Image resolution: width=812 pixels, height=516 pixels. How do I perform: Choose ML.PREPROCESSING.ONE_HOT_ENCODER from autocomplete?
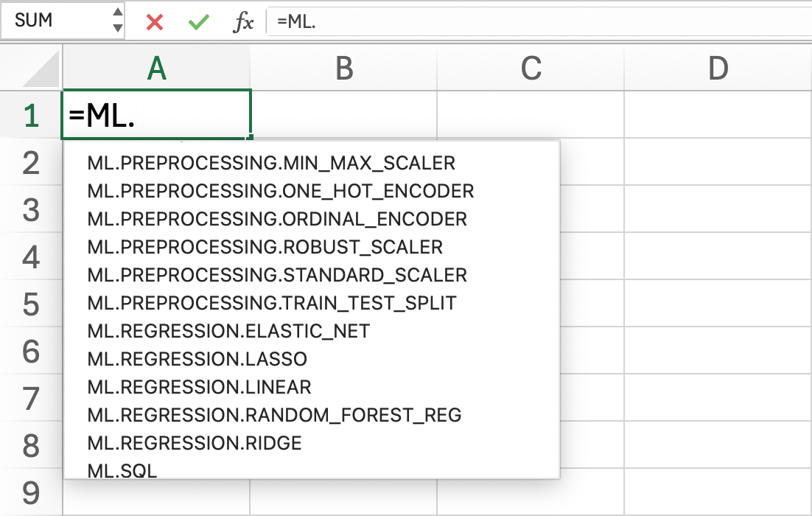coord(280,191)
